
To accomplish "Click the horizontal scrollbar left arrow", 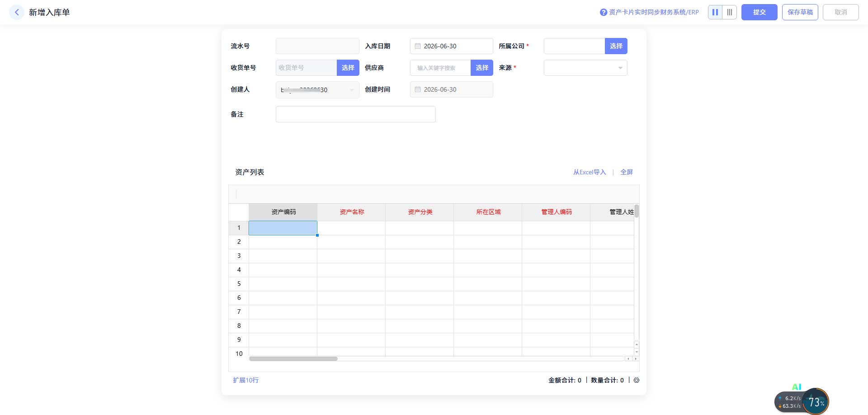I will click(628, 359).
